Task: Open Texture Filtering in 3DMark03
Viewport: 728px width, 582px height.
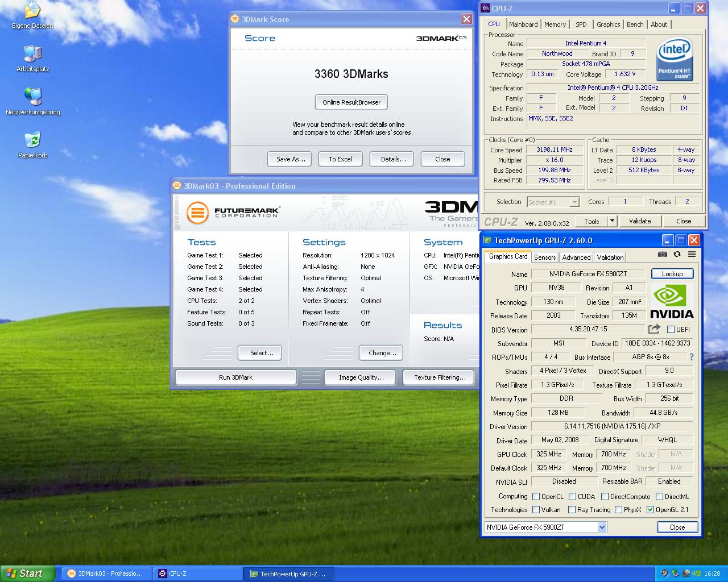Action: pos(440,377)
